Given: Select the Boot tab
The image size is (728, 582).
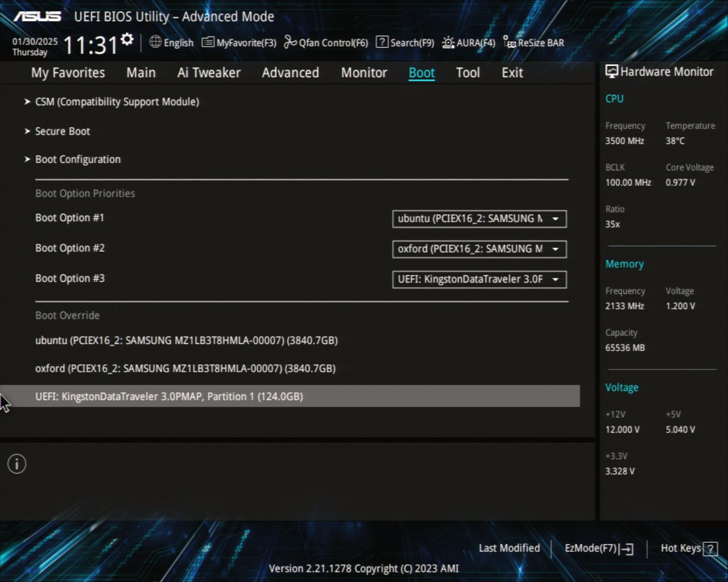Looking at the screenshot, I should click(x=421, y=73).
